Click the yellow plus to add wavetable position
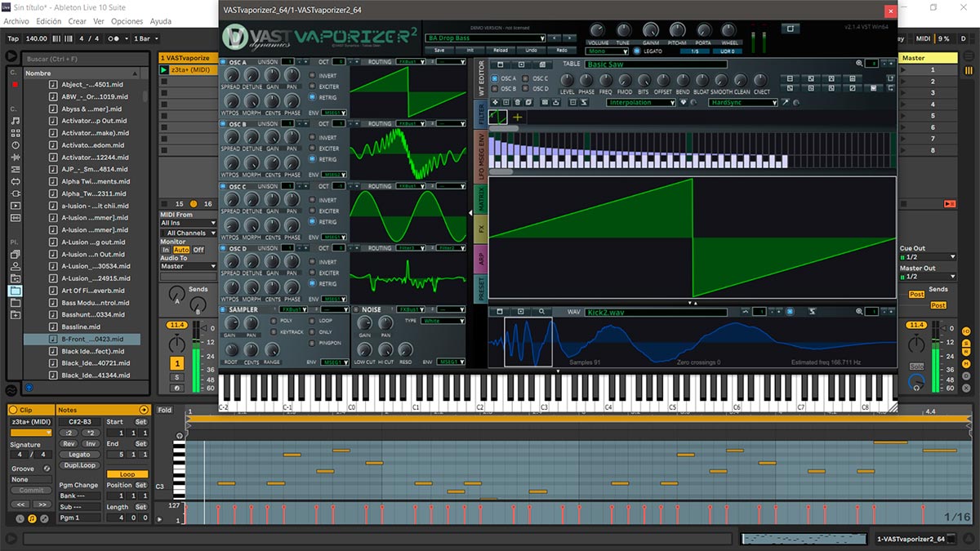Screen dimensions: 980x551 pos(517,118)
